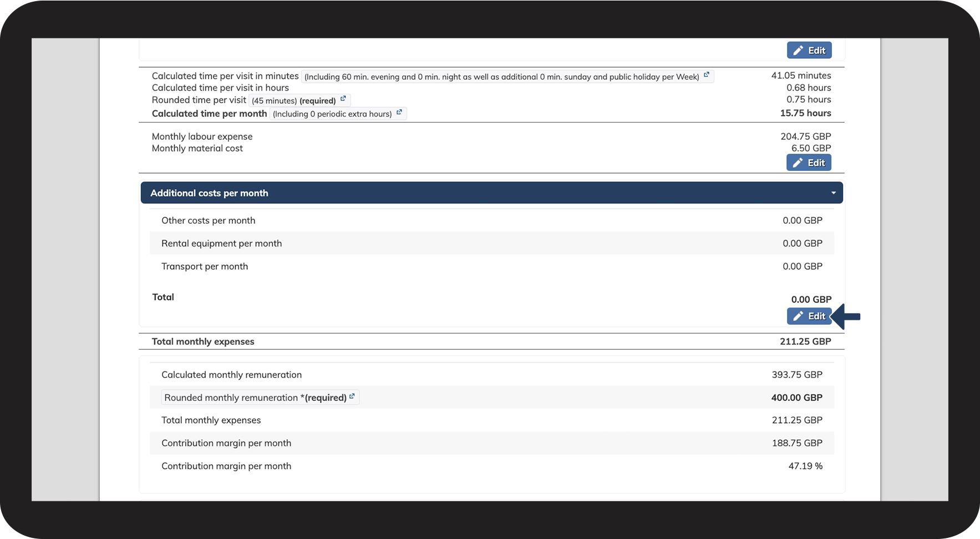
Task: Open link icon after periodic extra hours note
Action: (x=399, y=112)
